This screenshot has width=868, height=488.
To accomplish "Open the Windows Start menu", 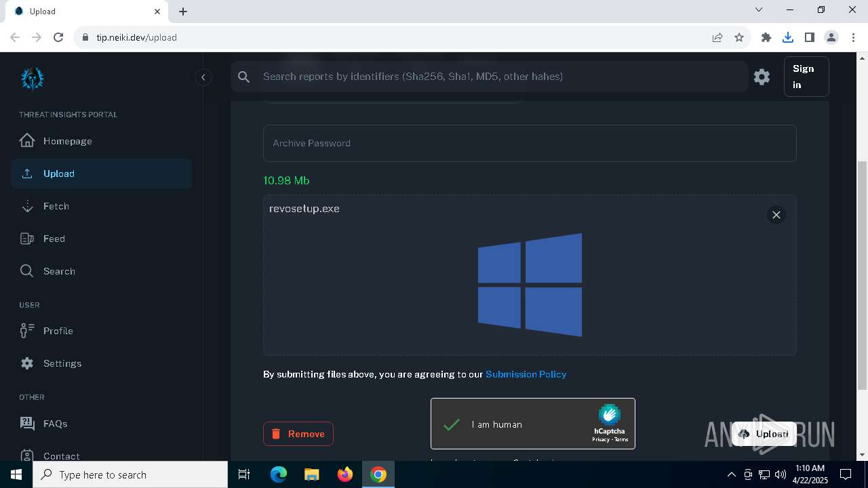I will (16, 474).
